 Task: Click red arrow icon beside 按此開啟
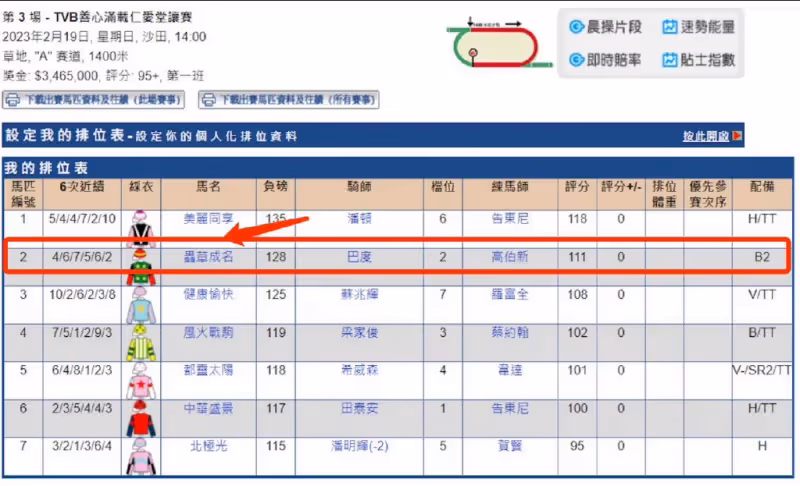coord(737,136)
